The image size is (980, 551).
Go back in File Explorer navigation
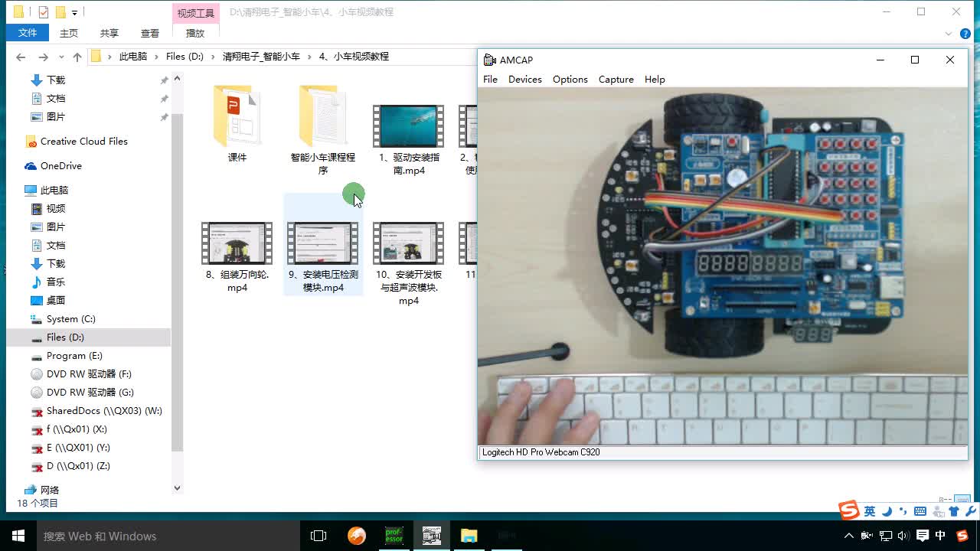[x=21, y=57]
